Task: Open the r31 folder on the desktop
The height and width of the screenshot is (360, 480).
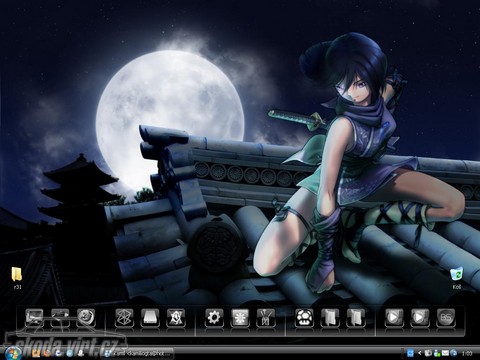Action: tap(17, 277)
